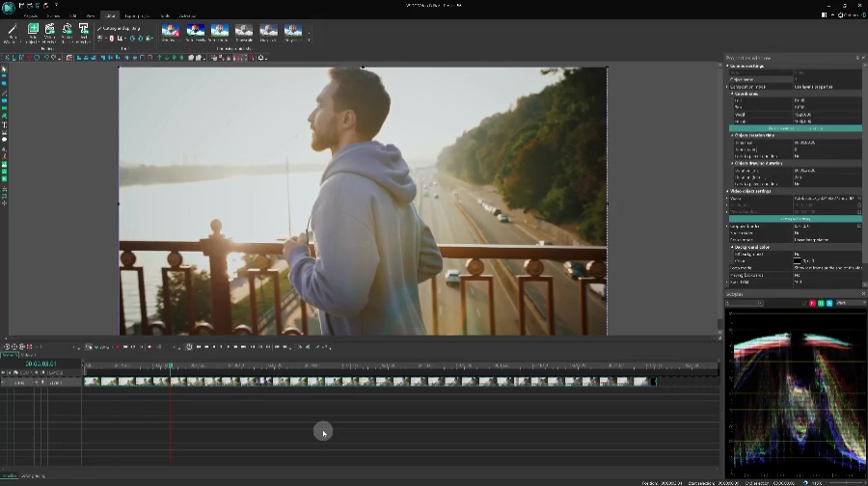
Task: Apply the first Grayscale quick style
Action: point(244,32)
